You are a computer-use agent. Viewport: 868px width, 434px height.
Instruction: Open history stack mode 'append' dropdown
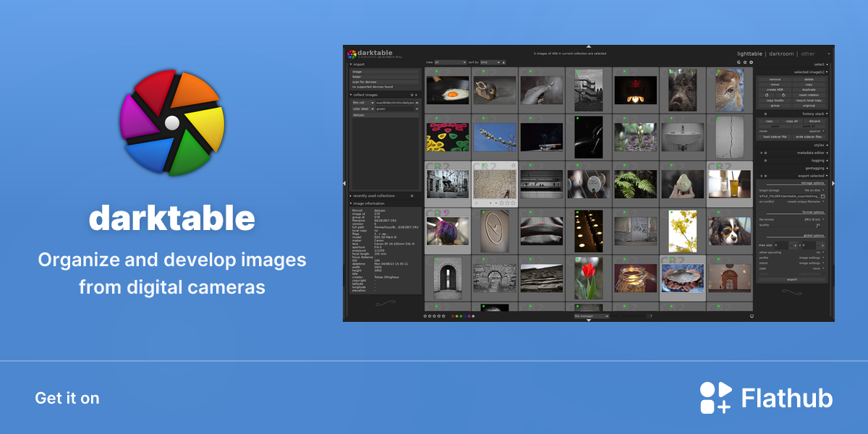(816, 131)
